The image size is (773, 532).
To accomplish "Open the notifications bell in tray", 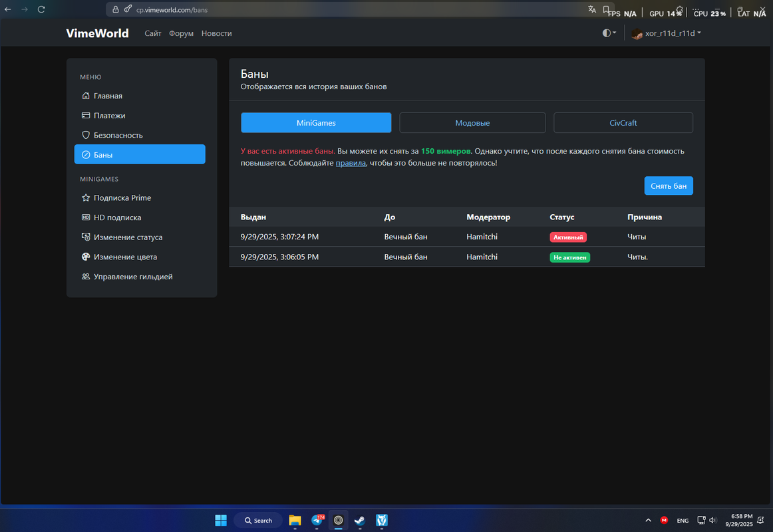I will (x=760, y=520).
